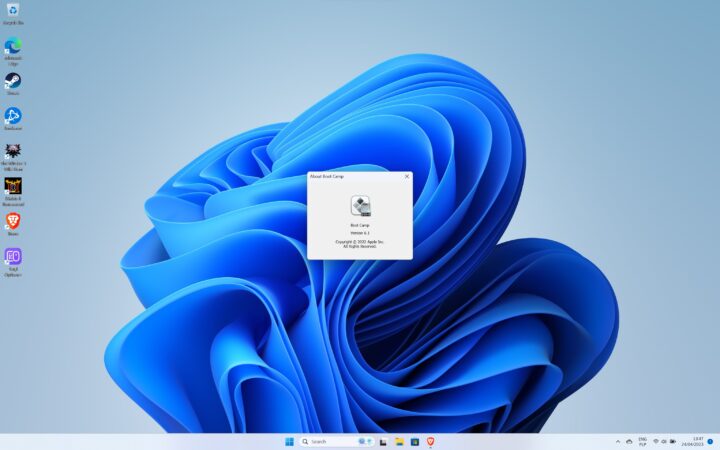Click the 'About Boot Camp' title bar text
The height and width of the screenshot is (450, 720).
(326, 176)
